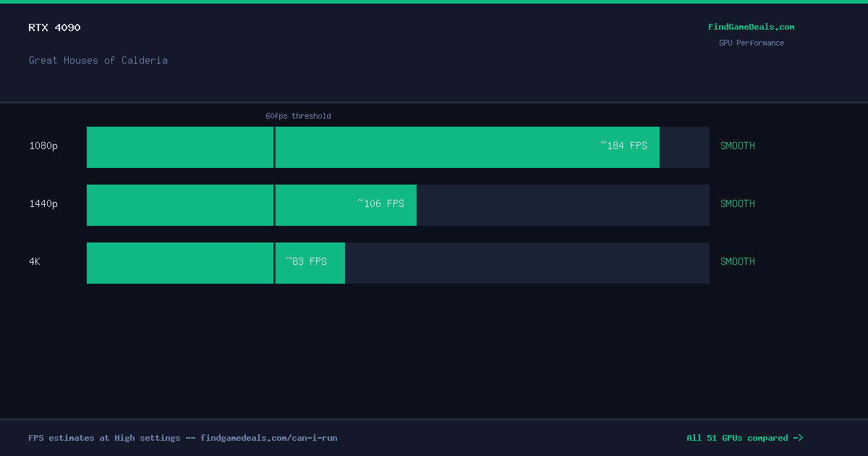868x456 pixels.
Task: Click the 1440p resolution label
Action: pos(43,203)
